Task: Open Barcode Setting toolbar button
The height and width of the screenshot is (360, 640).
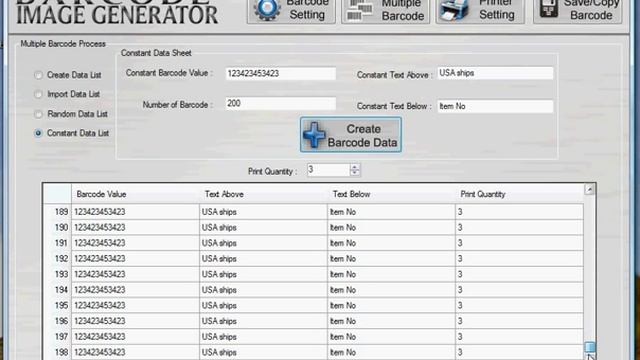Action: coord(291,11)
